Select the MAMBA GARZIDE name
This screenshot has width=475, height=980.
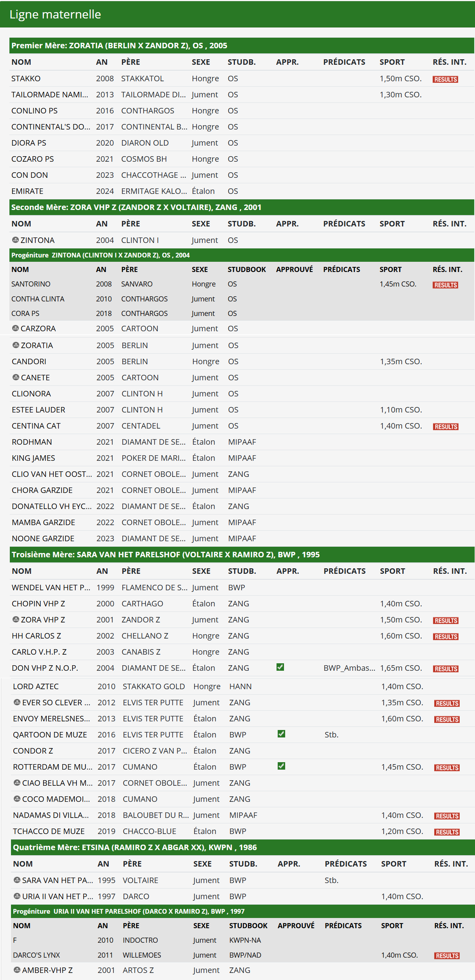click(x=44, y=522)
